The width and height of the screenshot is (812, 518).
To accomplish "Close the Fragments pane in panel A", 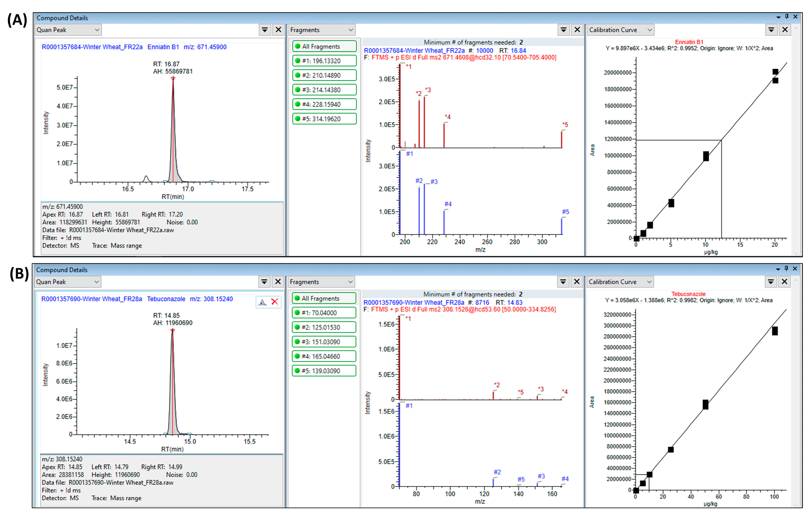I will point(577,30).
